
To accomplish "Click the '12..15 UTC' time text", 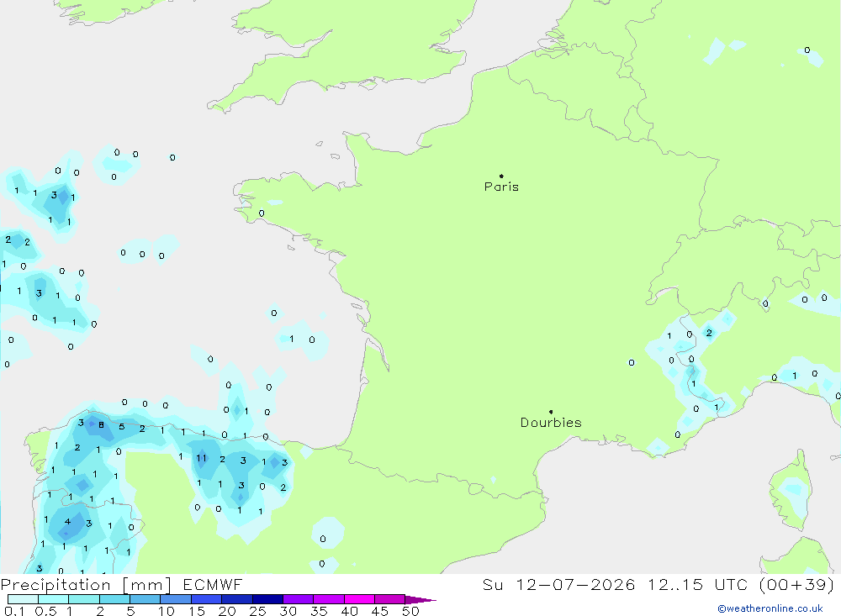I will [700, 584].
